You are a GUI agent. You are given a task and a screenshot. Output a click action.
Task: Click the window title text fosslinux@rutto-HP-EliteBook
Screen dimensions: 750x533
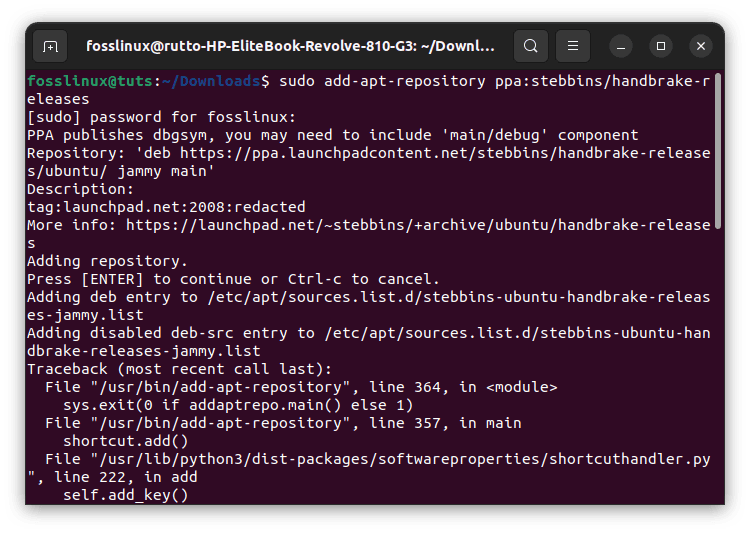pyautogui.click(x=290, y=46)
